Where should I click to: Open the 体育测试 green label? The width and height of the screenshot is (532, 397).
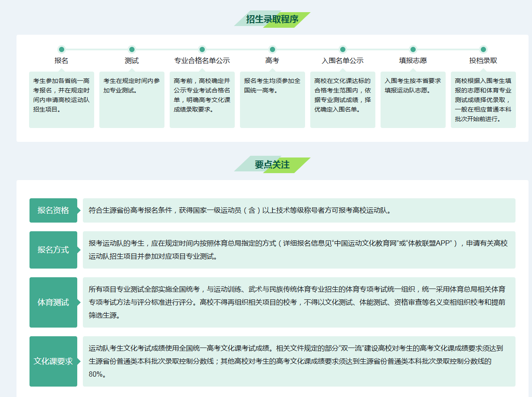click(53, 302)
